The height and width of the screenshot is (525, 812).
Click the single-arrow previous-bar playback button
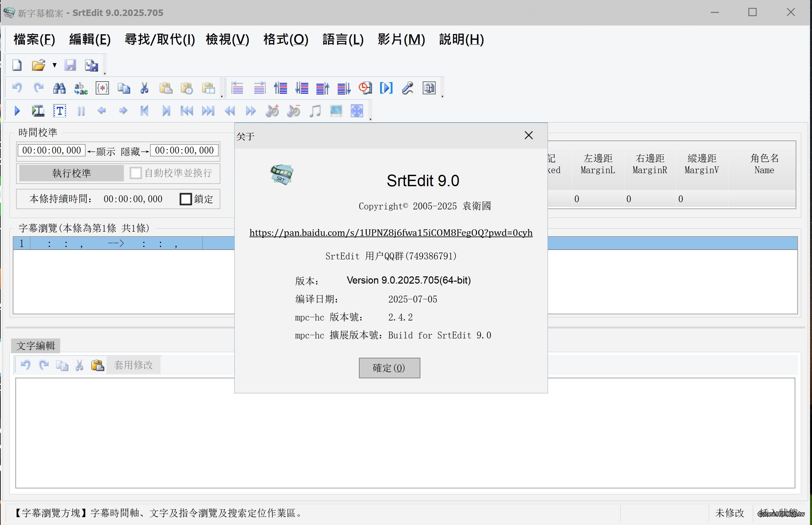click(144, 111)
